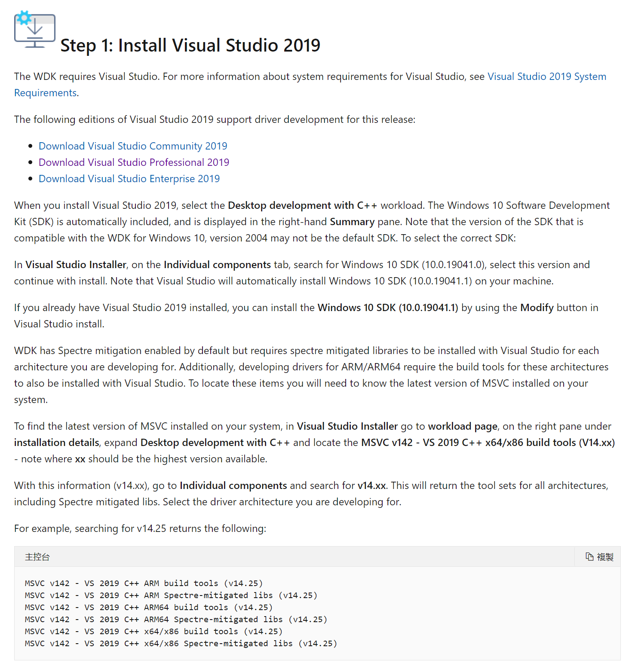Select the ARM64 build tools code line

pyautogui.click(x=148, y=607)
